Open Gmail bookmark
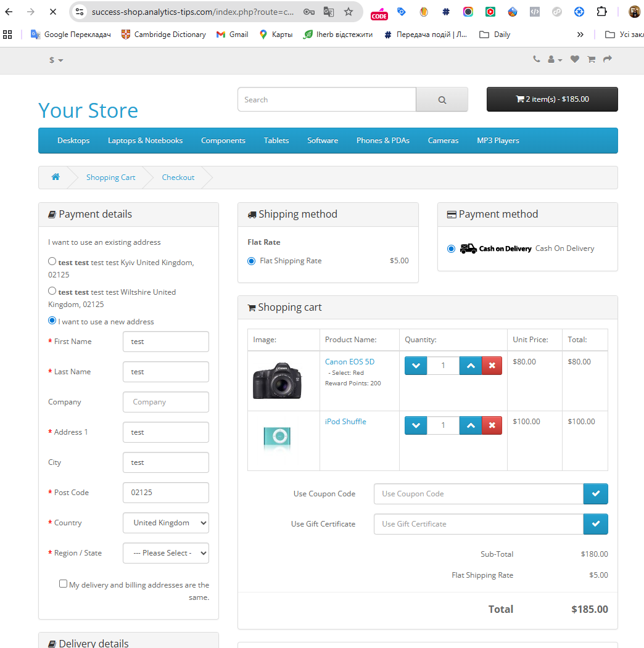Image resolution: width=644 pixels, height=648 pixels. pyautogui.click(x=233, y=35)
